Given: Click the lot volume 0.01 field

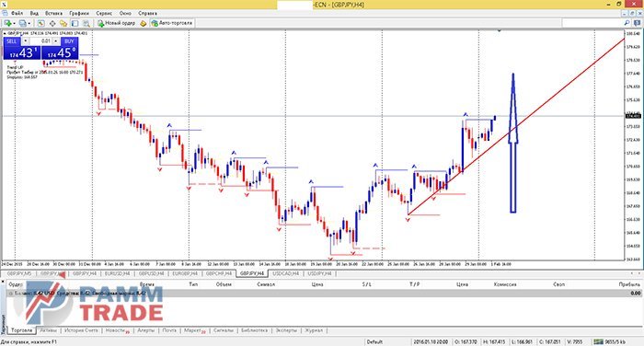Looking at the screenshot, I should [40, 41].
